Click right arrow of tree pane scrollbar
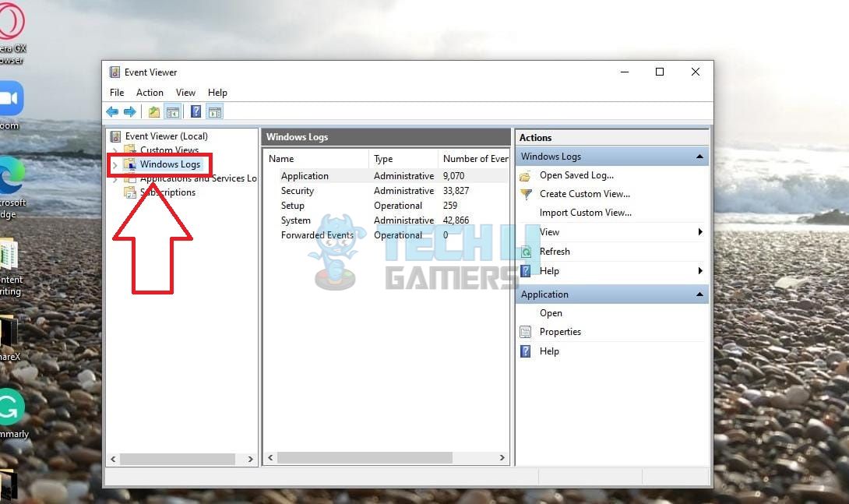This screenshot has height=504, width=849. (x=250, y=459)
